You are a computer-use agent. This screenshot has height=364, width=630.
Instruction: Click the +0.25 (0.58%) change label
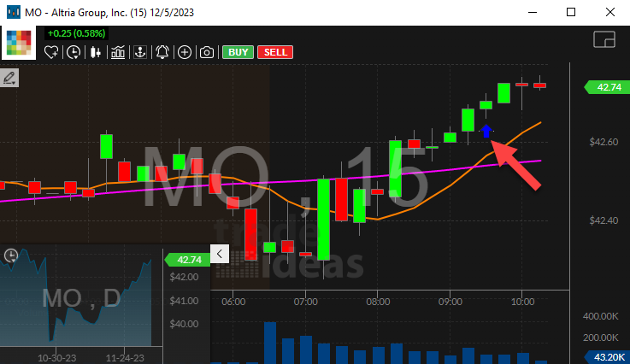76,33
